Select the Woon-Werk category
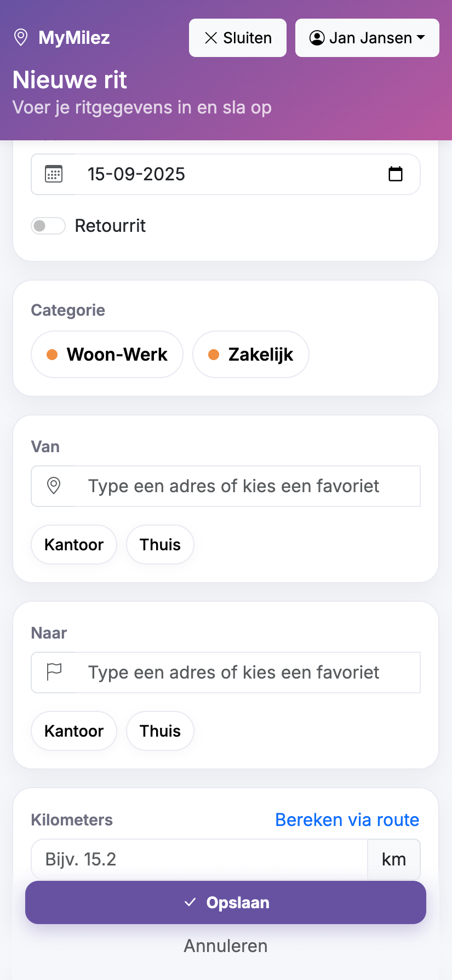This screenshot has height=980, width=452. coord(107,355)
